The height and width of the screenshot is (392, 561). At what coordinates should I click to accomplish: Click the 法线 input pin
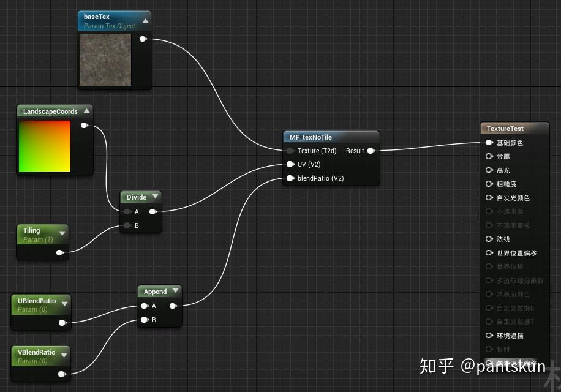click(489, 239)
